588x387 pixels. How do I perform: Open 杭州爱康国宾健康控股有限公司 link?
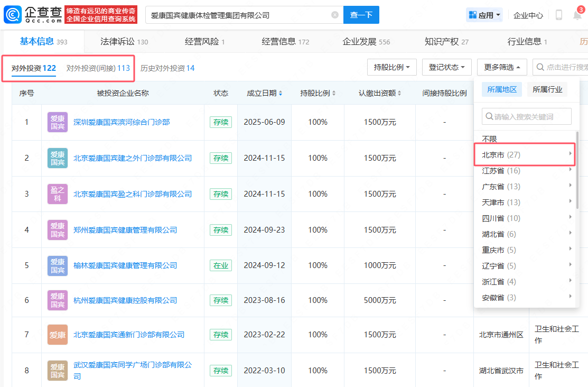tap(125, 300)
